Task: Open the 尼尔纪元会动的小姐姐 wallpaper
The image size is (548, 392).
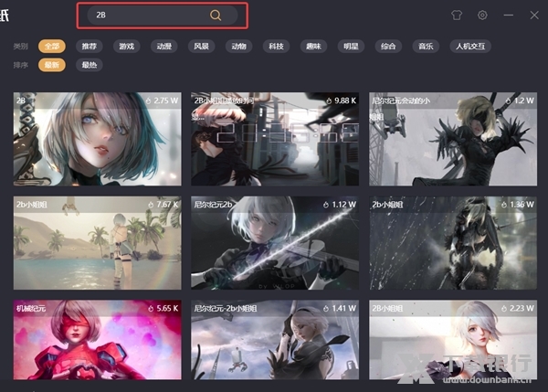Action: [x=453, y=139]
